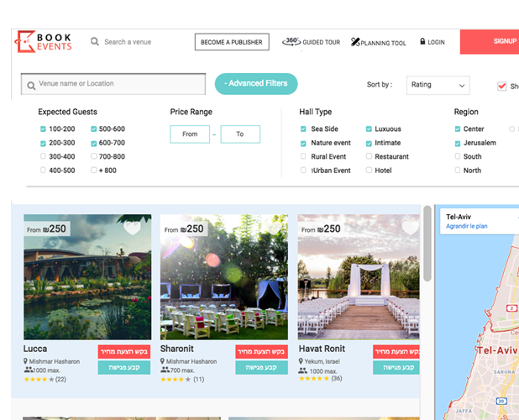The height and width of the screenshot is (420, 519).
Task: Click the price range To field
Action: point(240,134)
